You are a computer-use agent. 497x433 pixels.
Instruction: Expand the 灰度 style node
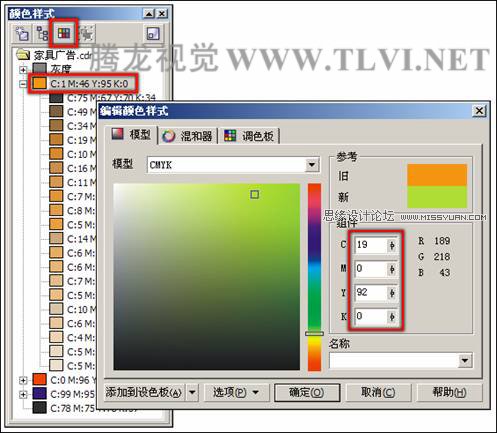point(23,70)
